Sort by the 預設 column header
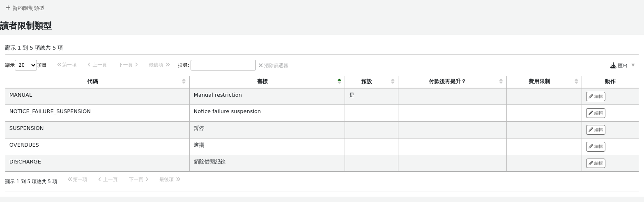644x202 pixels. coord(371,82)
